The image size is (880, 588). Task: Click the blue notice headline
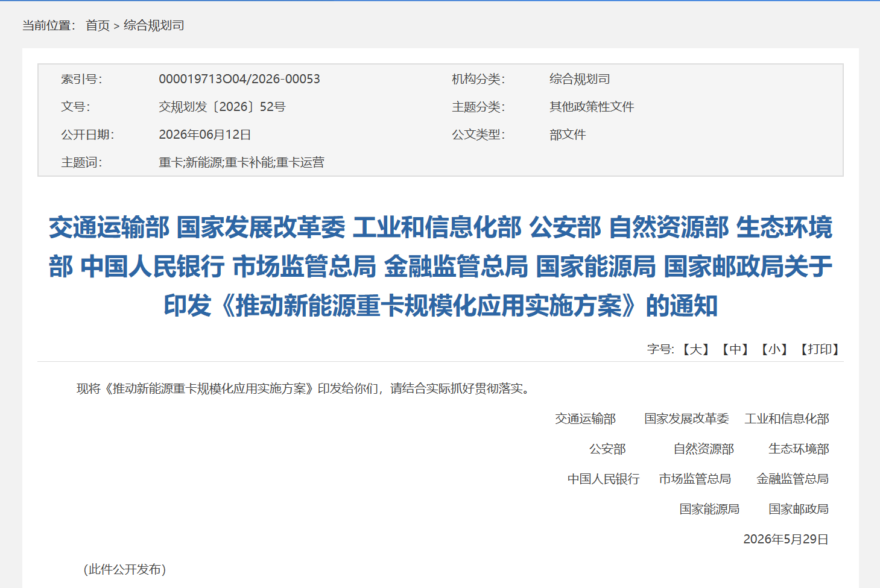(x=440, y=267)
